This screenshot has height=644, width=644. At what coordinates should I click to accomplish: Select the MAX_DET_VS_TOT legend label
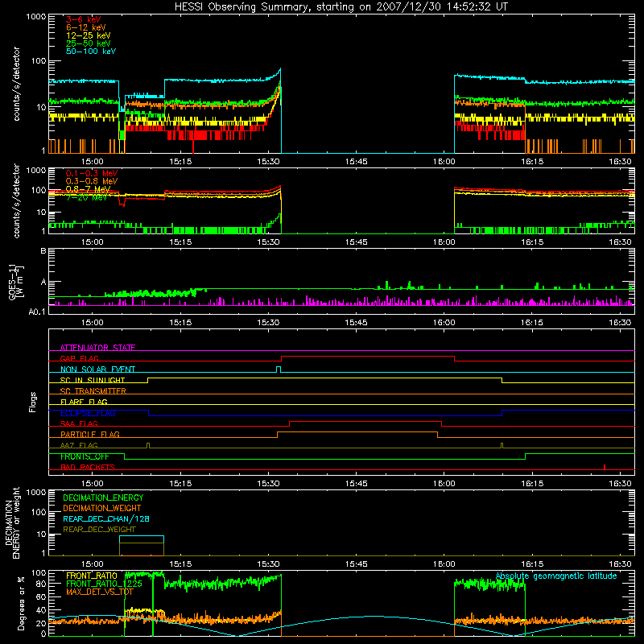99,592
